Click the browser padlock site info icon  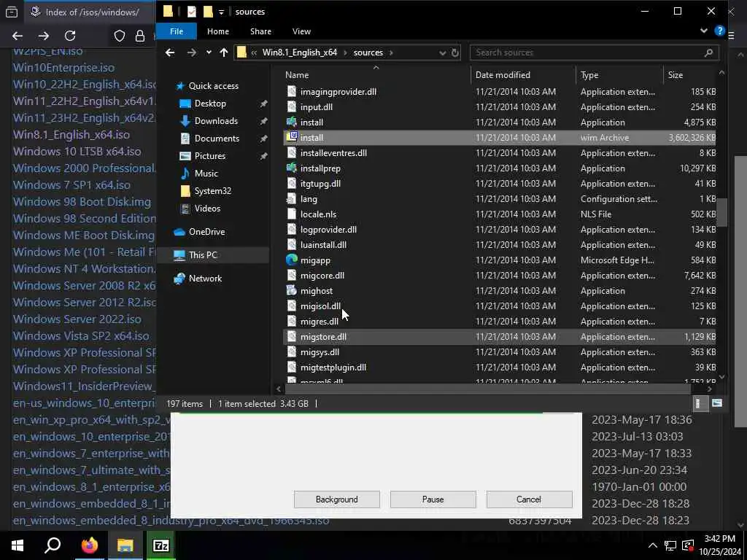tap(140, 36)
